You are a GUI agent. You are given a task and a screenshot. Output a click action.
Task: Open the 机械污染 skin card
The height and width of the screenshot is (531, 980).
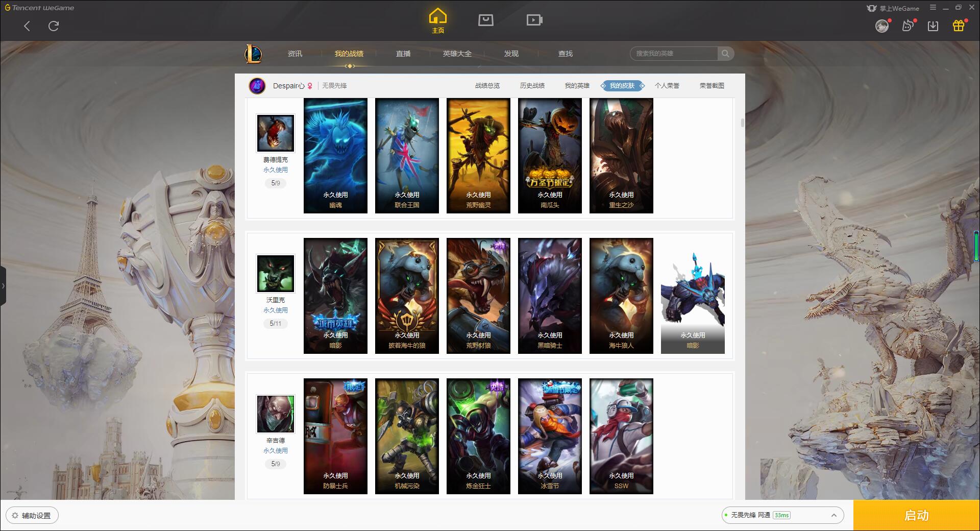point(407,437)
